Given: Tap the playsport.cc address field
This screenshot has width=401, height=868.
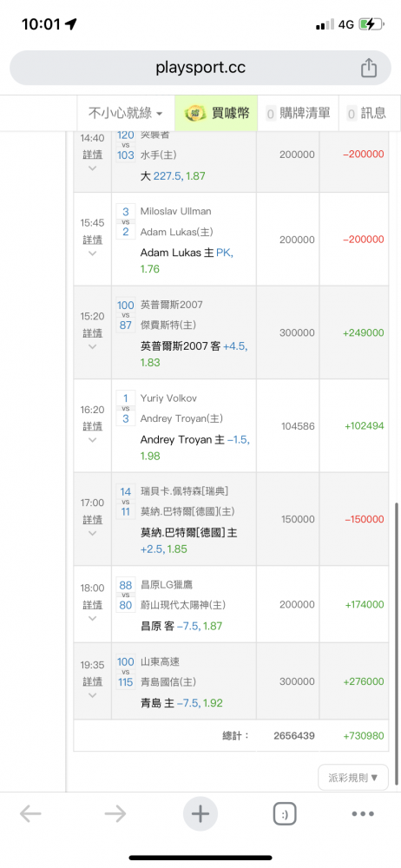Looking at the screenshot, I should point(200,68).
